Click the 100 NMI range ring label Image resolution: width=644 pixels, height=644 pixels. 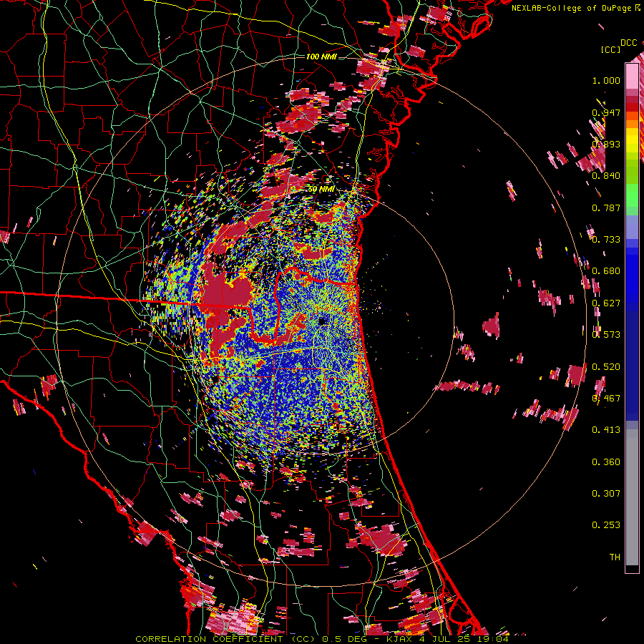click(321, 57)
